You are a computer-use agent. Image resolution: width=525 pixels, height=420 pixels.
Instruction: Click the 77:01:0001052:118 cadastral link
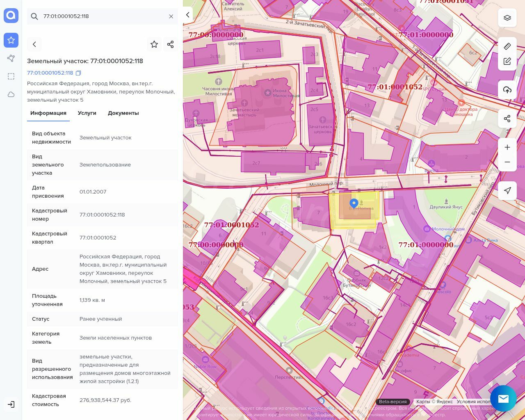(x=50, y=73)
